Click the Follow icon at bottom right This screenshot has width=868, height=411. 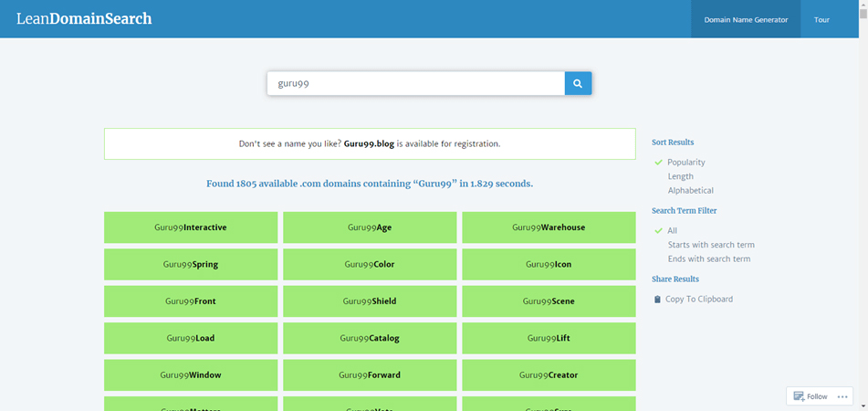point(799,396)
